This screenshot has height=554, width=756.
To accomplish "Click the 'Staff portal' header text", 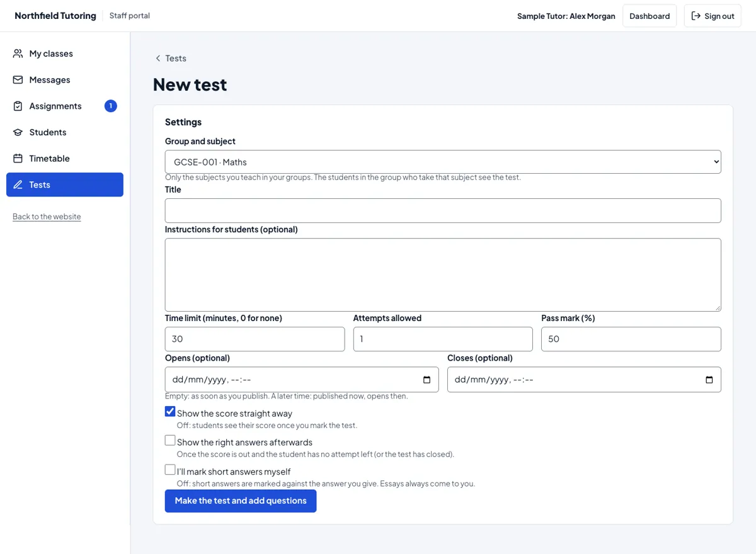I will [x=130, y=16].
